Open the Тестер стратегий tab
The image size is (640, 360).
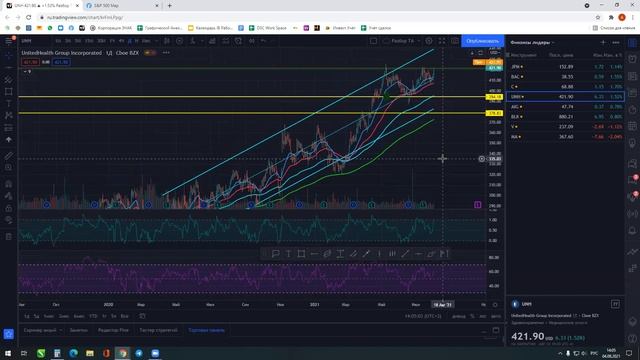pos(158,330)
